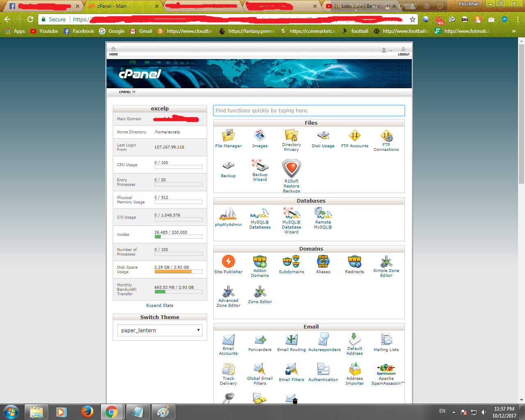The image size is (525, 420).
Task: Open Address Importer
Action: (x=354, y=374)
